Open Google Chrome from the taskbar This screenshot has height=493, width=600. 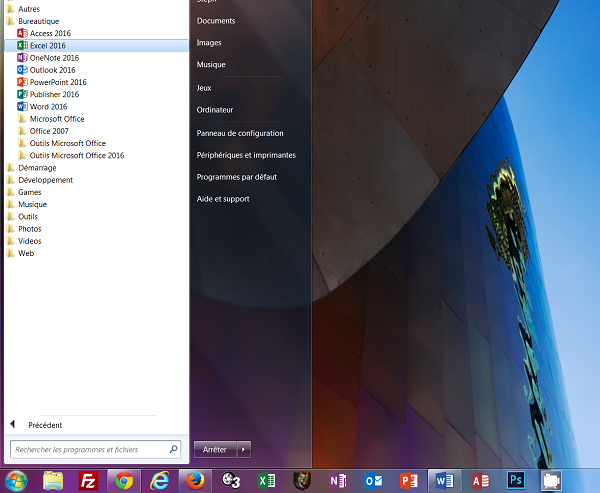click(124, 481)
